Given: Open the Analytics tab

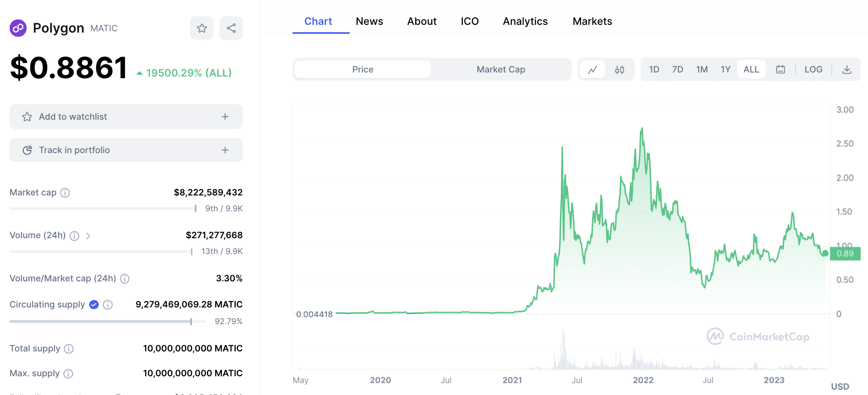Looking at the screenshot, I should (525, 22).
